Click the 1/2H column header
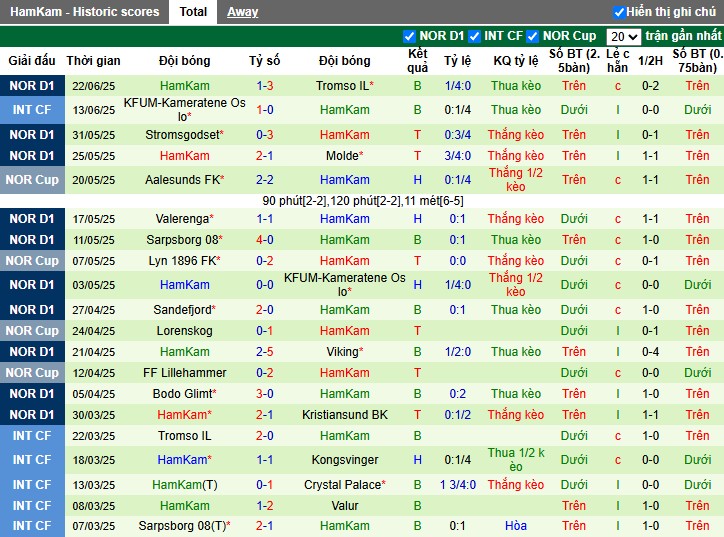The height and width of the screenshot is (537, 724). pyautogui.click(x=650, y=61)
